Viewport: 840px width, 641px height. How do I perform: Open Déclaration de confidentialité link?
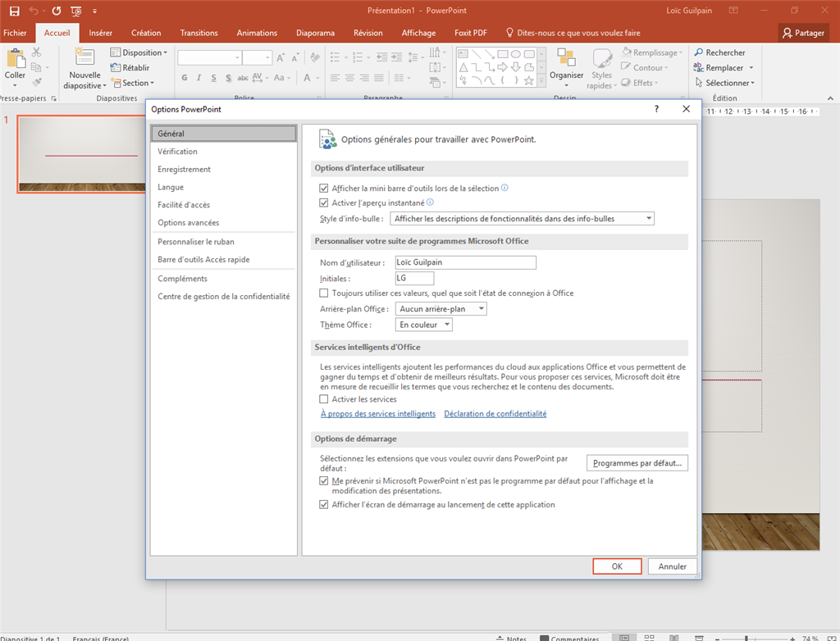[x=495, y=413]
